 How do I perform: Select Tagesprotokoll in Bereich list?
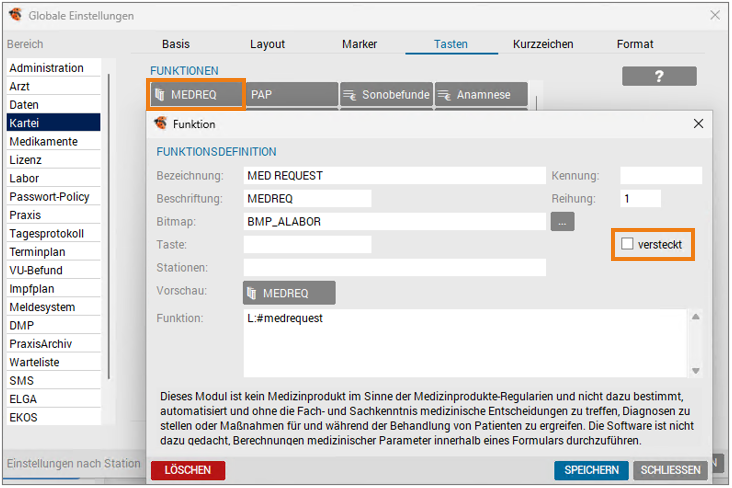coord(54,233)
